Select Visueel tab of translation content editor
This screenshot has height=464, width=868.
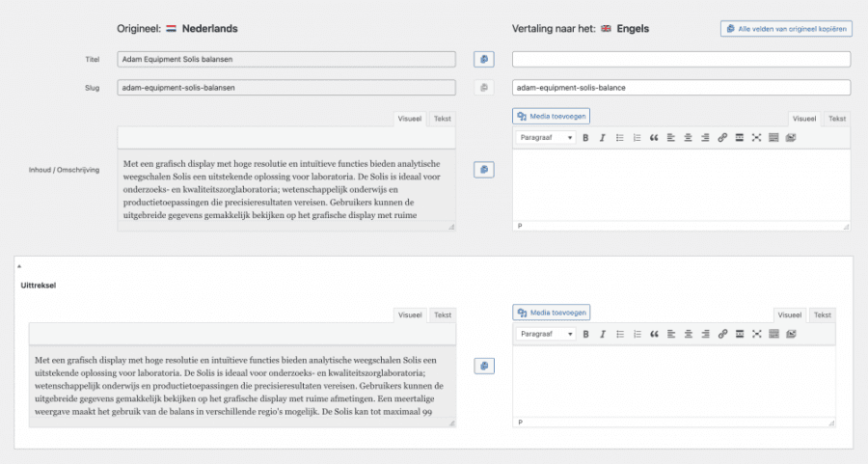point(804,119)
